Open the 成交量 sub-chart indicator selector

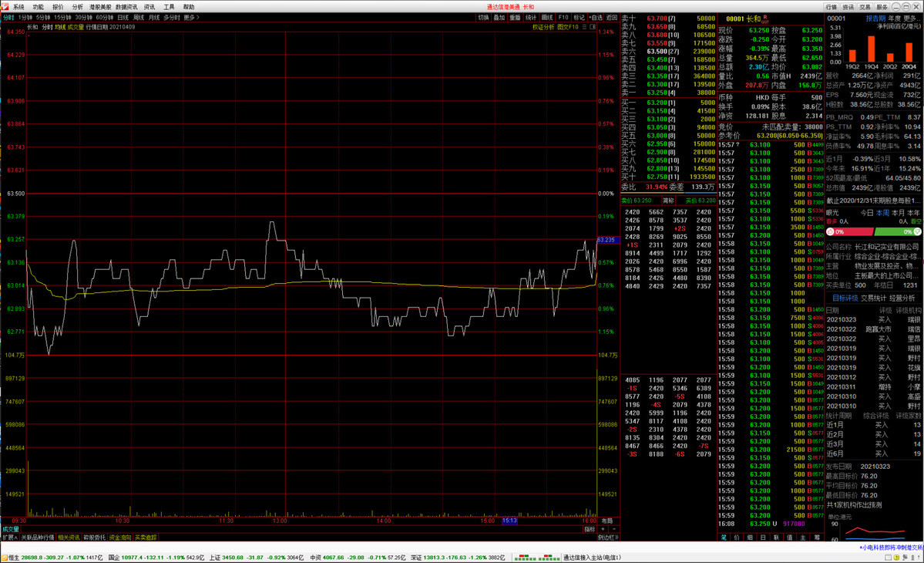tap(12, 529)
